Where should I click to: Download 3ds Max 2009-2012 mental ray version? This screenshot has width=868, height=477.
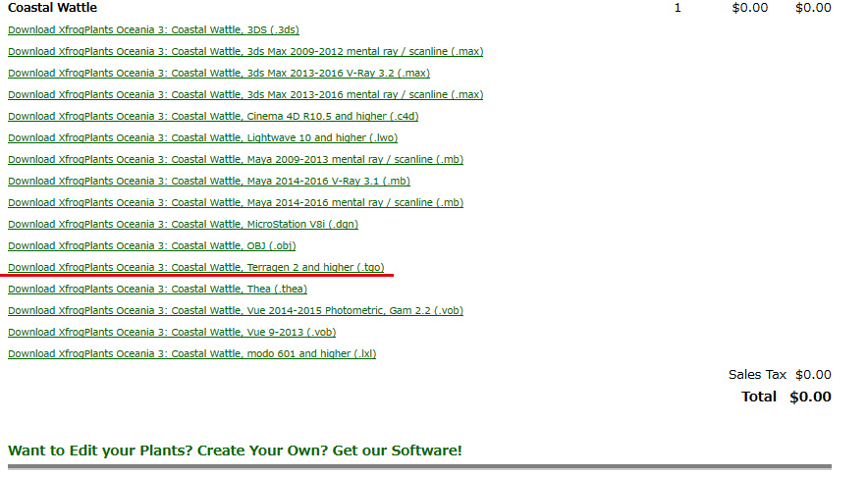[x=245, y=51]
